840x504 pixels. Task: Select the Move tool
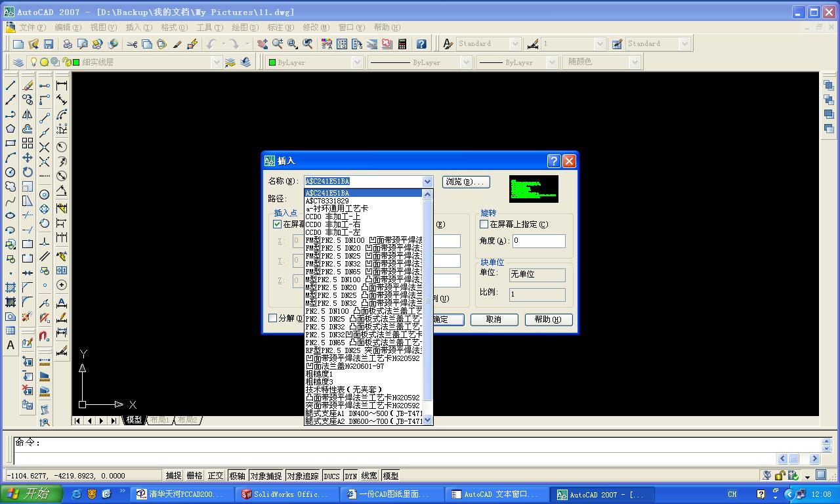pyautogui.click(x=28, y=157)
